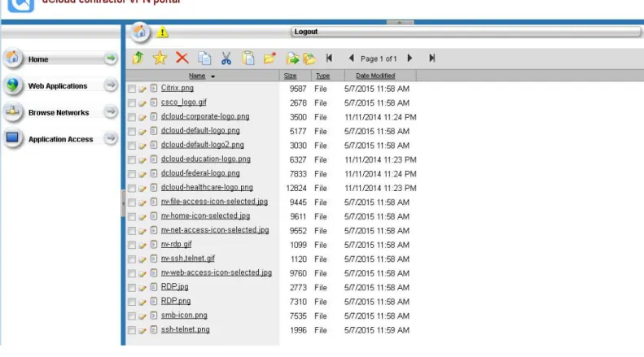Image resolution: width=644 pixels, height=357 pixels.
Task: Copy selected files icon
Action: point(204,59)
